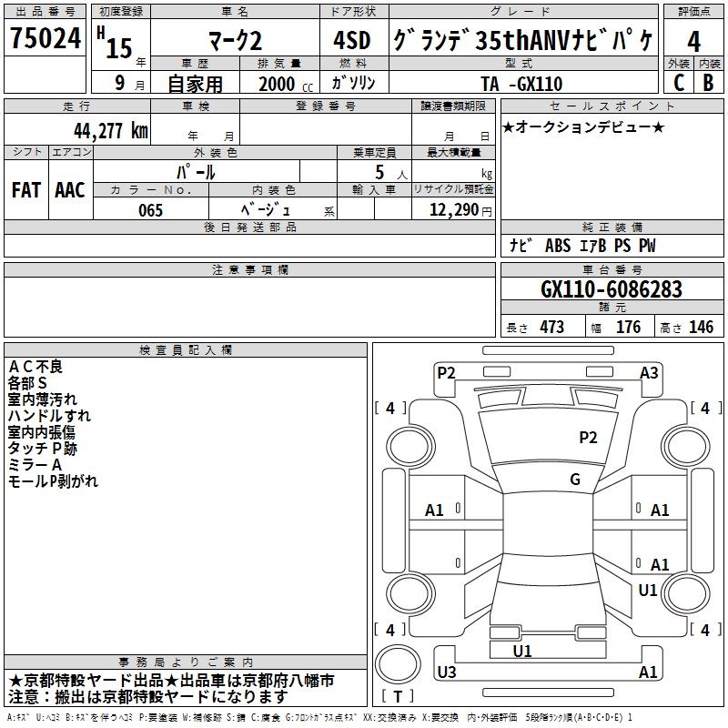Click the grade グランデ35thANVナビパケ
Screen dimensions: 728x728
click(x=522, y=40)
